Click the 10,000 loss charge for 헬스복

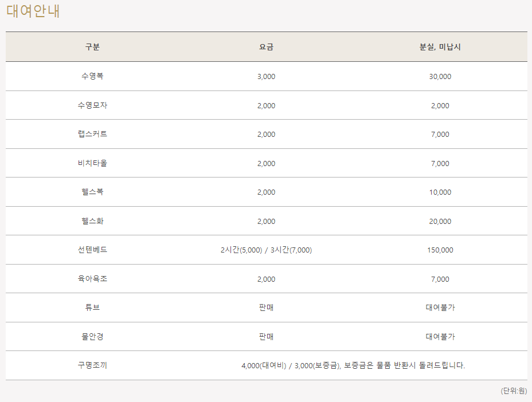440,192
